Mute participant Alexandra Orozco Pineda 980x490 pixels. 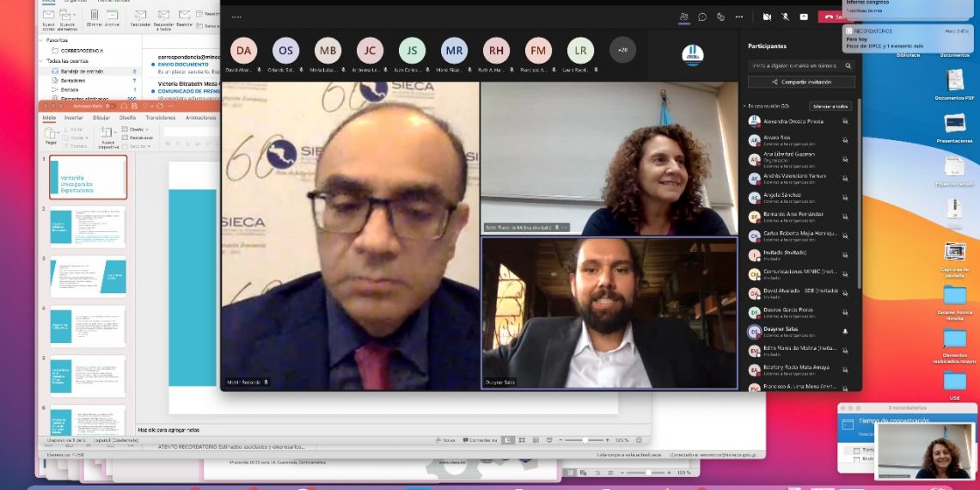(845, 122)
